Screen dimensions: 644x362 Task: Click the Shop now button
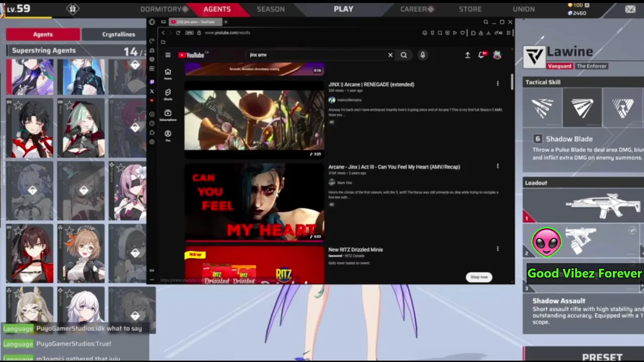coord(479,277)
